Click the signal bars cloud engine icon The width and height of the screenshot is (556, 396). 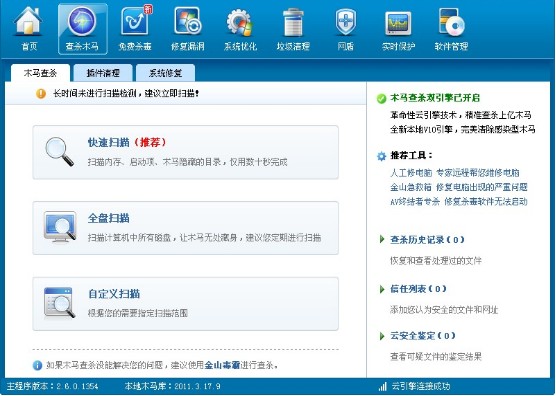coord(383,386)
